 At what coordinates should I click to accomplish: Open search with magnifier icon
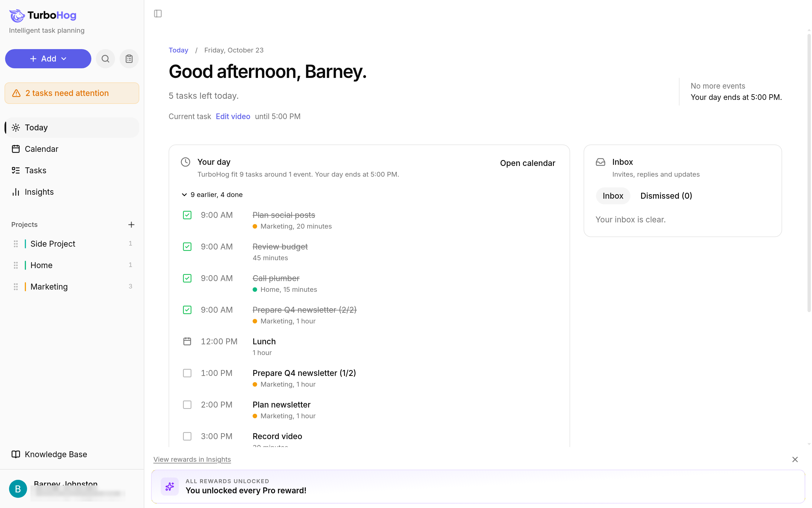(105, 59)
